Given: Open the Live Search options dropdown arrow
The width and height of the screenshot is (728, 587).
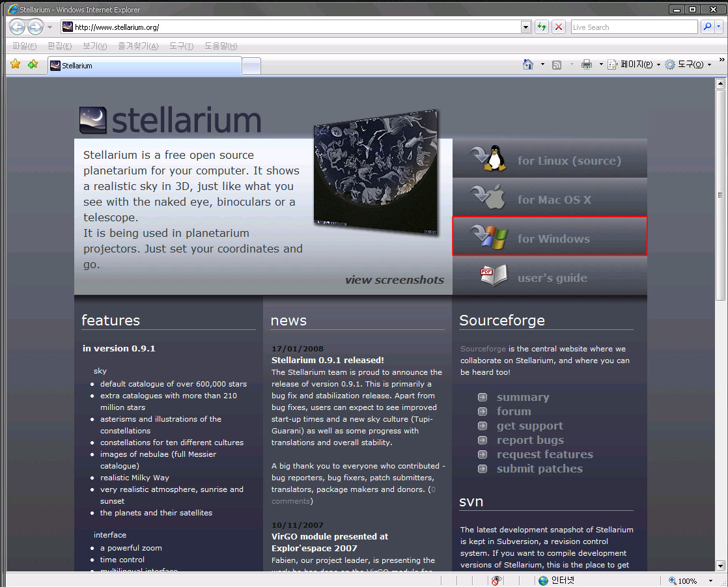Looking at the screenshot, I should pos(719,27).
